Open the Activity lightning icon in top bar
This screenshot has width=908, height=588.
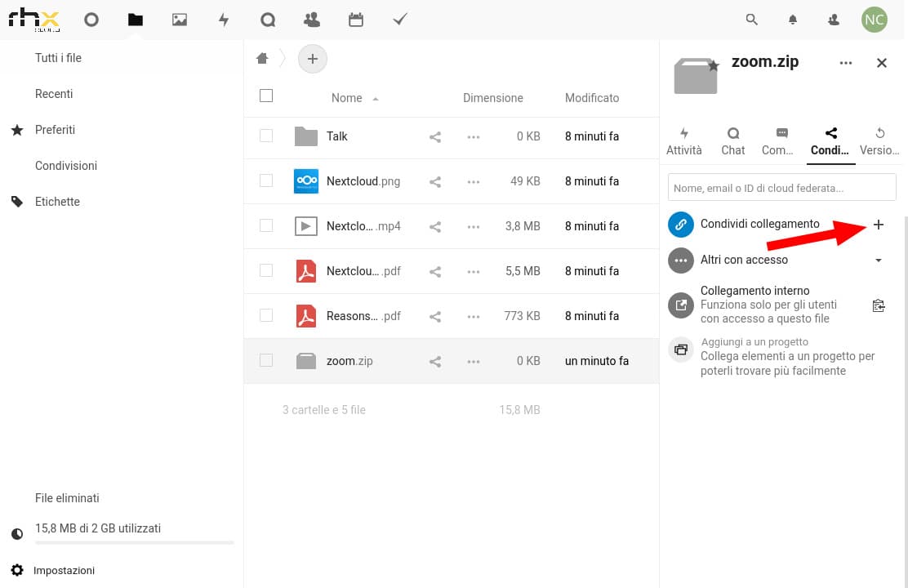coord(224,20)
